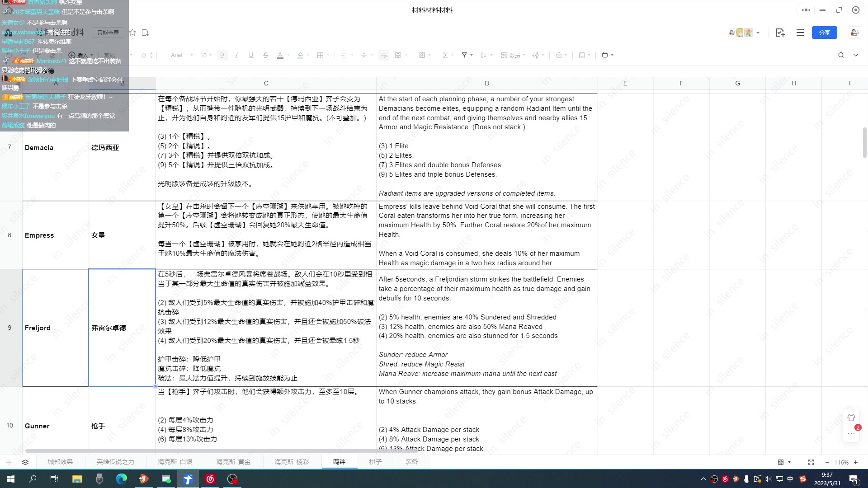
Task: Open NetEase Music from taskbar
Action: pyautogui.click(x=210, y=479)
